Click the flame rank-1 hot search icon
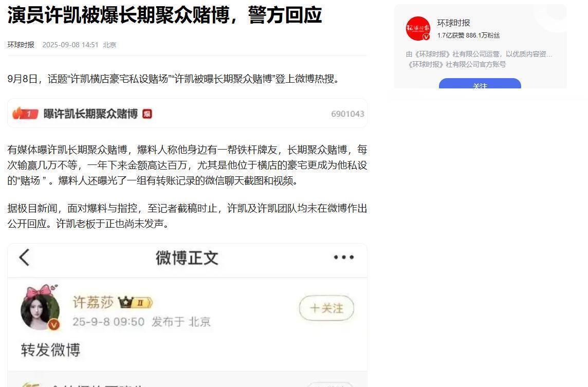Viewport: 588px width, 387px height. point(25,113)
